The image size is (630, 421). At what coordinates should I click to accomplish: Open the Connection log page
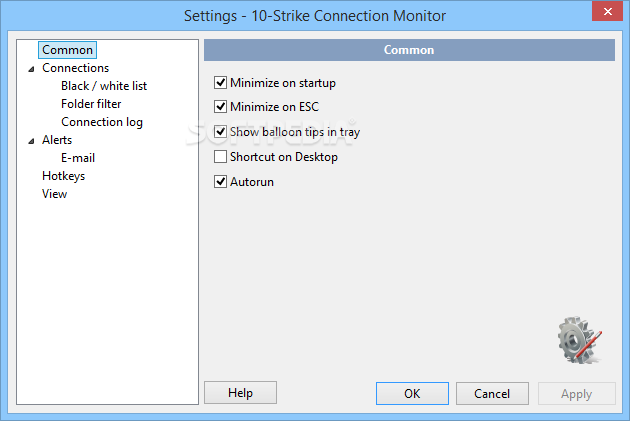[102, 122]
